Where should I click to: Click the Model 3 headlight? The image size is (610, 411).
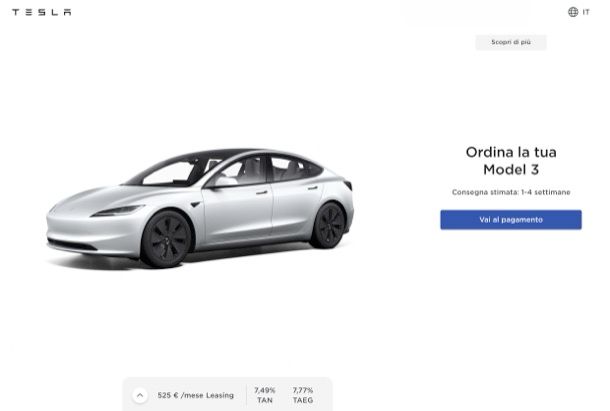click(x=117, y=211)
